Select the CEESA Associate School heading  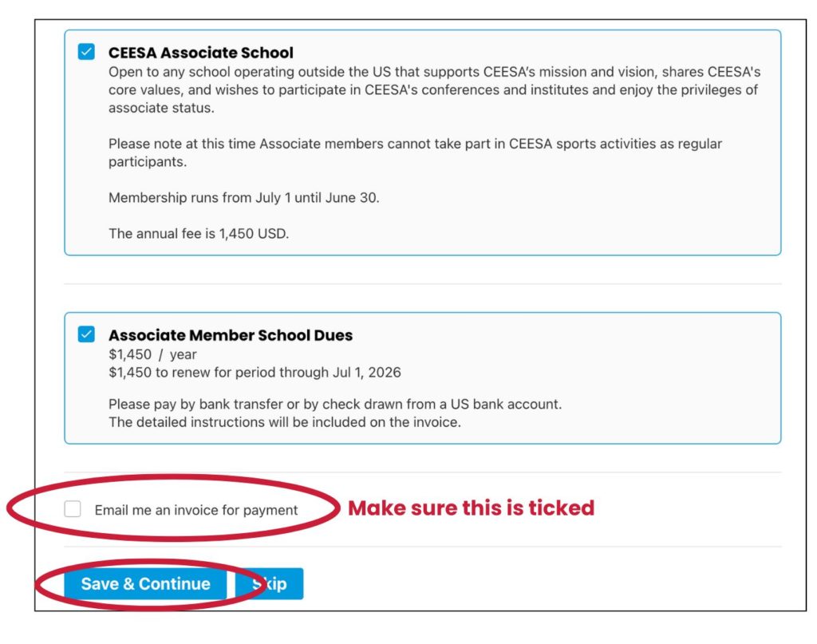coord(201,53)
